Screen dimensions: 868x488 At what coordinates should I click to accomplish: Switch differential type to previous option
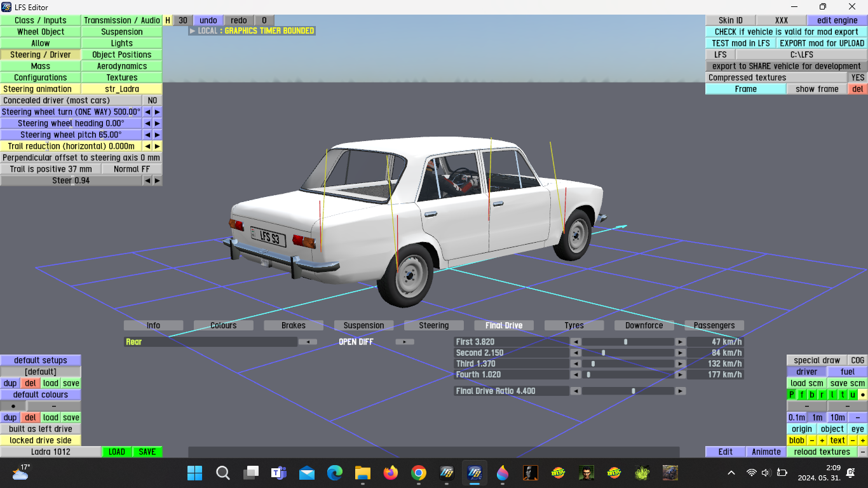tap(308, 342)
